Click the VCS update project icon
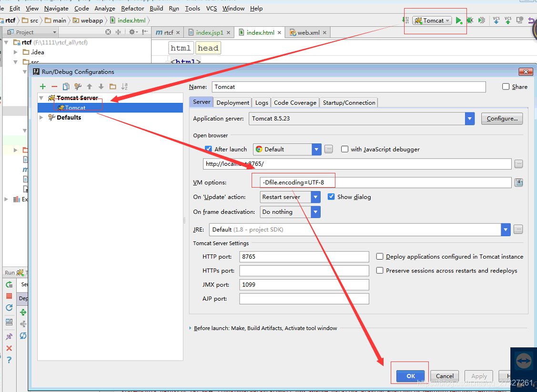The image size is (537, 392). [x=496, y=20]
